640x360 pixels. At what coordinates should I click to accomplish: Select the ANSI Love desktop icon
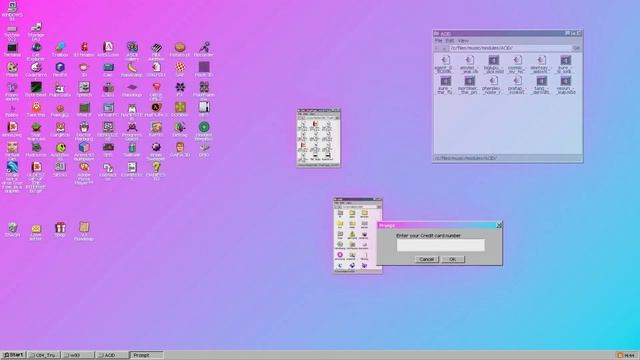[108, 50]
